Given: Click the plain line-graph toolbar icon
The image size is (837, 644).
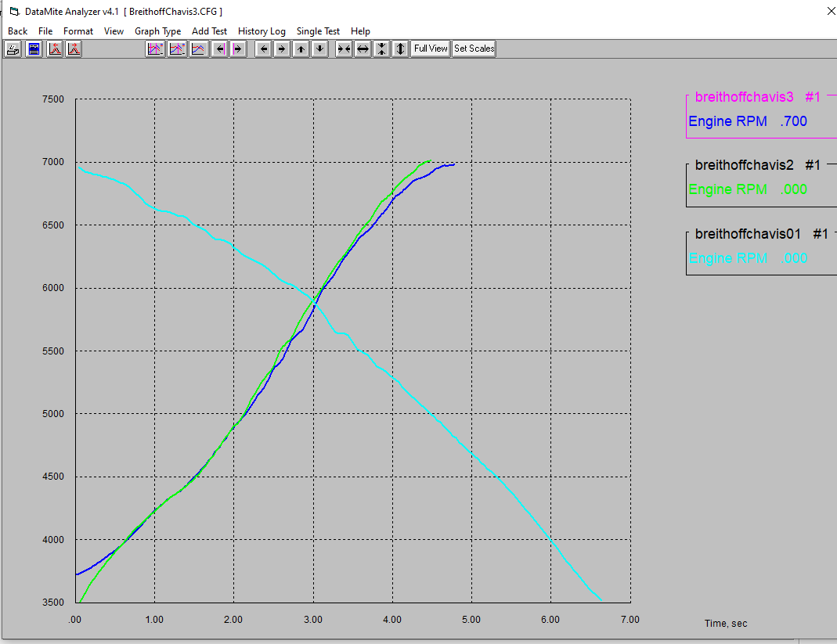Looking at the screenshot, I should 198,49.
